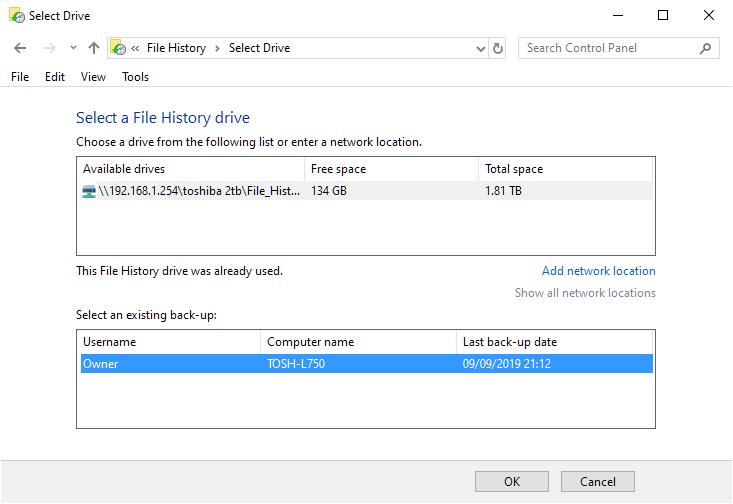Viewport: 733px width, 504px height.
Task: Open the Edit menu
Action: pyautogui.click(x=55, y=77)
